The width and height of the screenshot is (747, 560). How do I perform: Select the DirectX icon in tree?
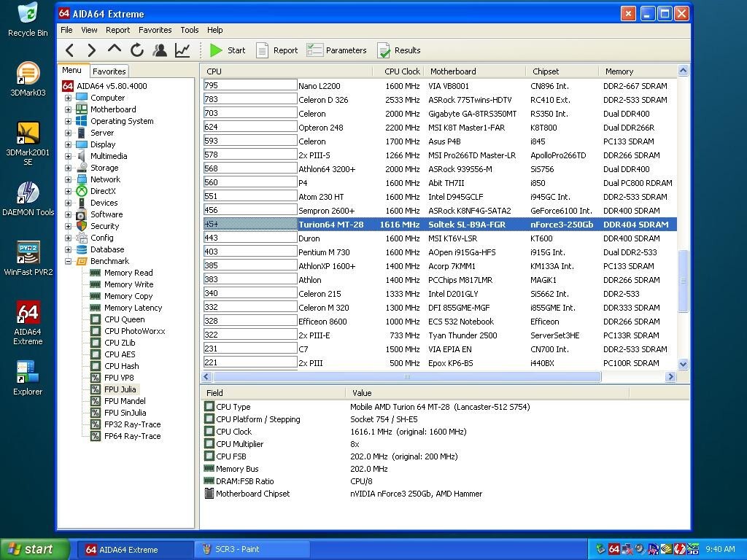point(82,191)
